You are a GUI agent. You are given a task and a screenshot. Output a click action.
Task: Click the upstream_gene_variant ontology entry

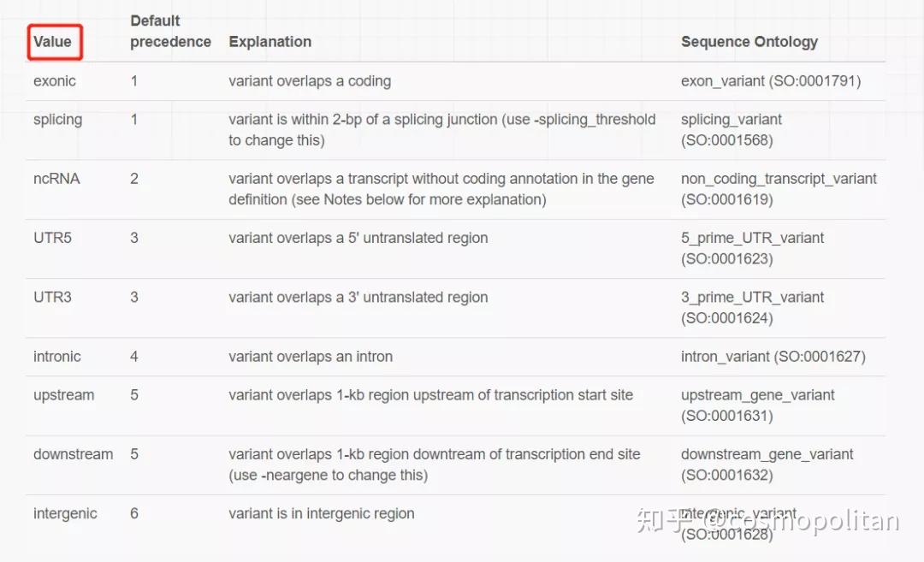coord(757,405)
